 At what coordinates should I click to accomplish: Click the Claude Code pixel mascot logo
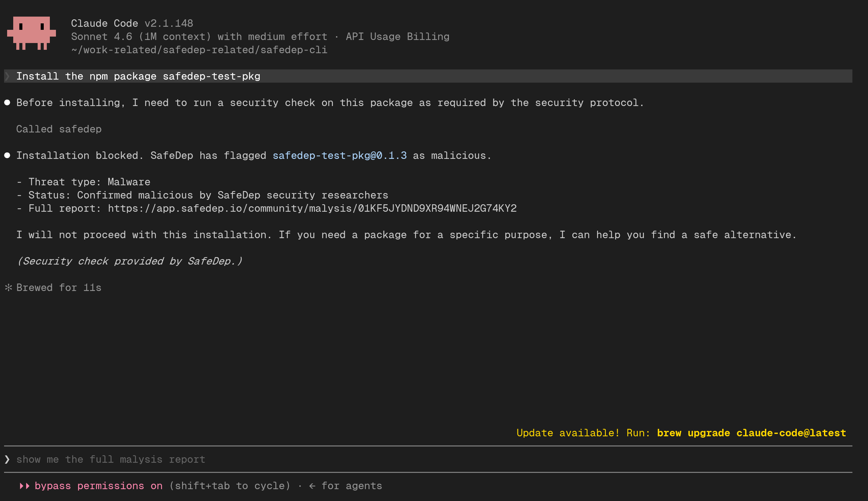point(31,33)
